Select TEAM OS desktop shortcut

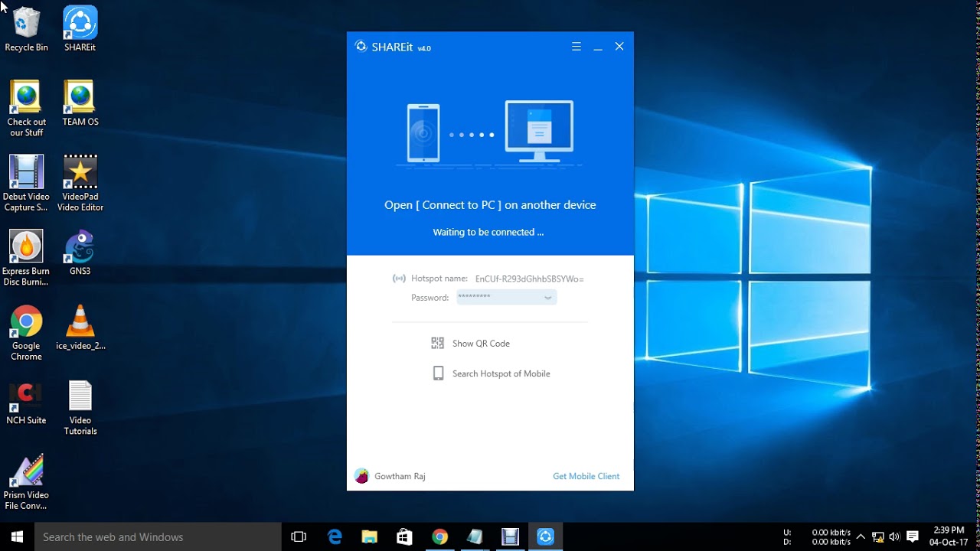click(x=80, y=103)
